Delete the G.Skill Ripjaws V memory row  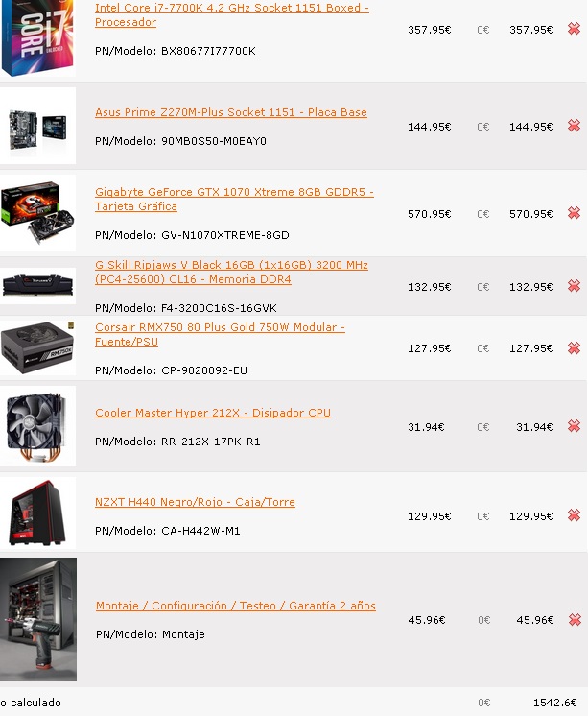(574, 286)
